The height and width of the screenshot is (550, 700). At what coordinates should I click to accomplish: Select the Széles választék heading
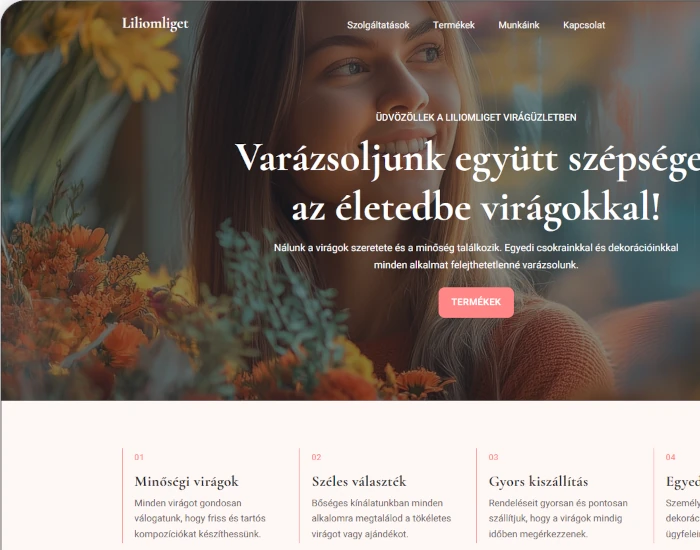(359, 482)
